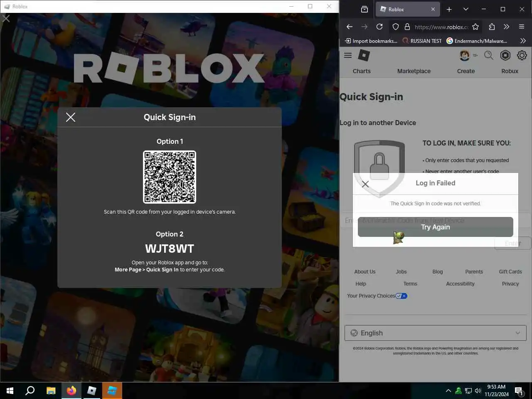Screen dimensions: 532x399
Task: Click the volume speaker tray icon
Action: coord(478,391)
